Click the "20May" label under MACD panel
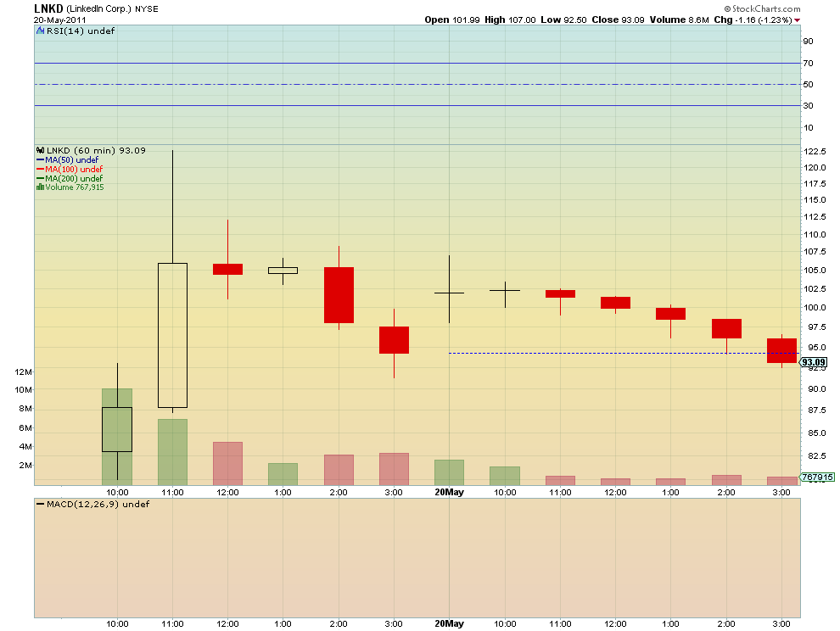The height and width of the screenshot is (631, 840). coord(449,623)
